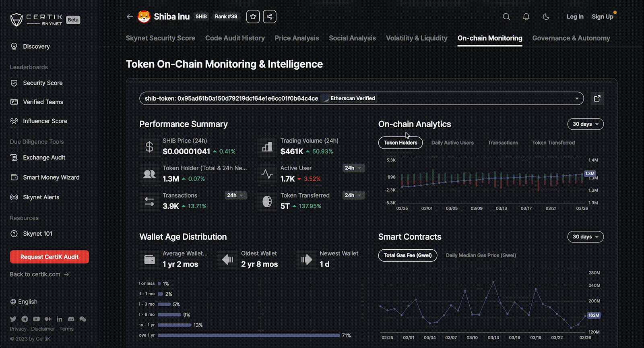This screenshot has width=644, height=348.
Task: Click the Oldest Wallet left arrow icon
Action: (228, 259)
